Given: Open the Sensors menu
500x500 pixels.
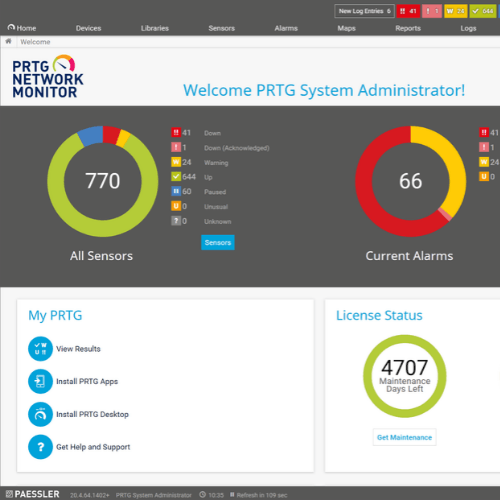Looking at the screenshot, I should (222, 28).
